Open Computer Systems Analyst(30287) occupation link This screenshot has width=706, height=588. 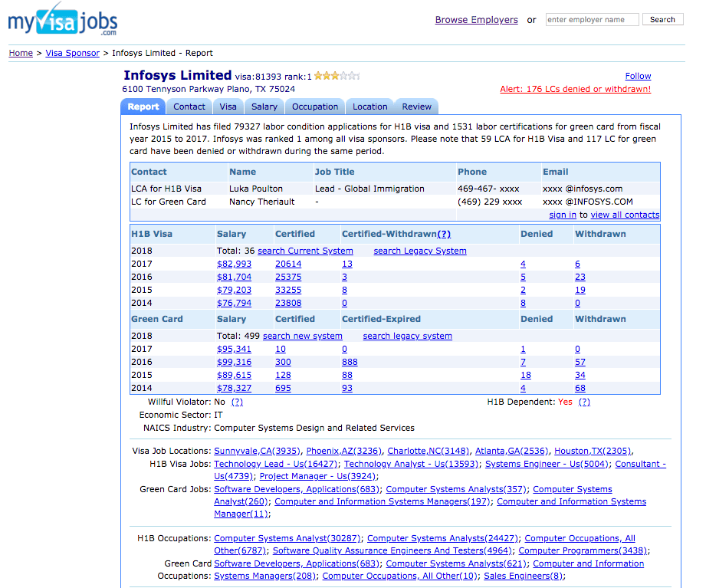[x=287, y=538]
